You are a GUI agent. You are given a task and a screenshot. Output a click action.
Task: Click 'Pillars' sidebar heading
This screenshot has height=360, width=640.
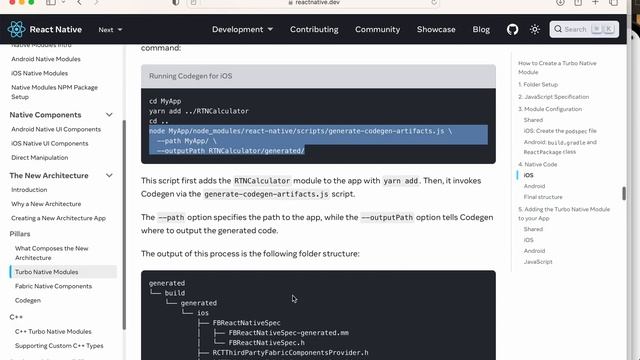20,234
